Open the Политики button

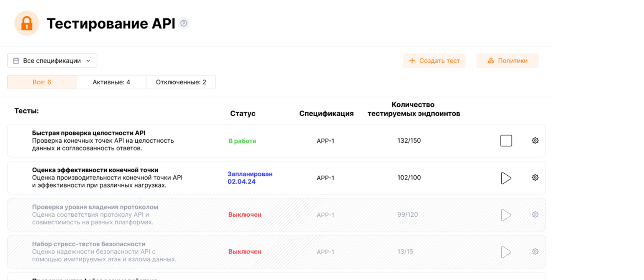tap(507, 61)
